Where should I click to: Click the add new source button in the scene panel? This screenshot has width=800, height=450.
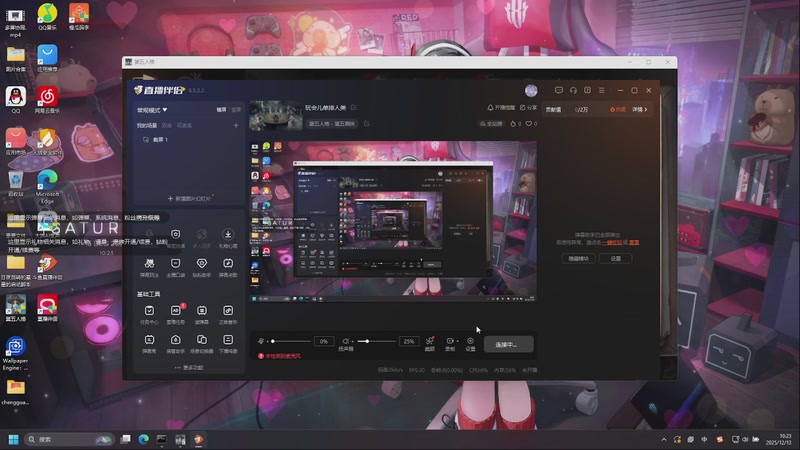(x=189, y=198)
